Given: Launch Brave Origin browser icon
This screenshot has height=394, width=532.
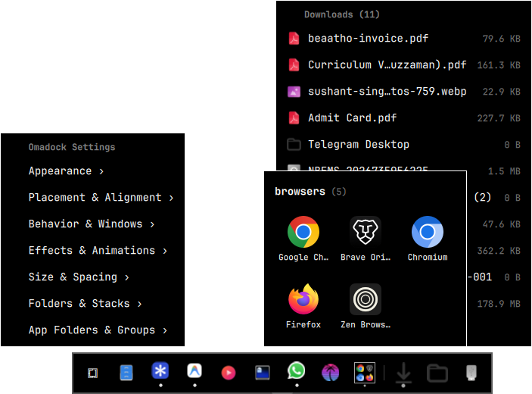Looking at the screenshot, I should pos(365,232).
